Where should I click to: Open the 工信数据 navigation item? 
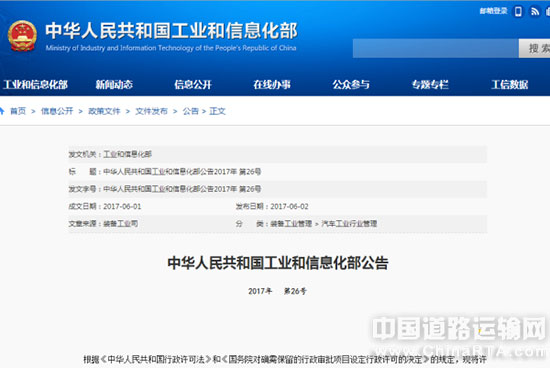(509, 85)
